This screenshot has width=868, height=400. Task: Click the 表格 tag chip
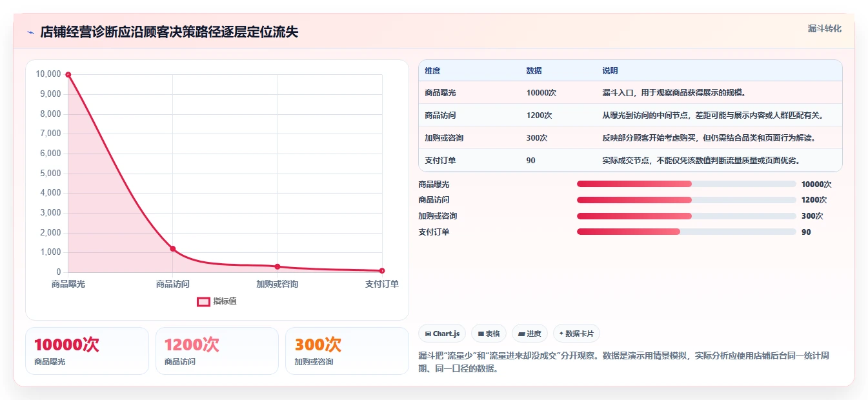pos(489,334)
